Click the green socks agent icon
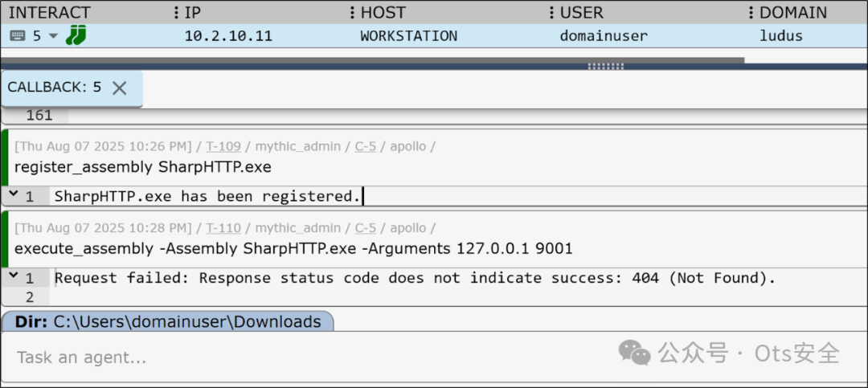 click(x=76, y=35)
